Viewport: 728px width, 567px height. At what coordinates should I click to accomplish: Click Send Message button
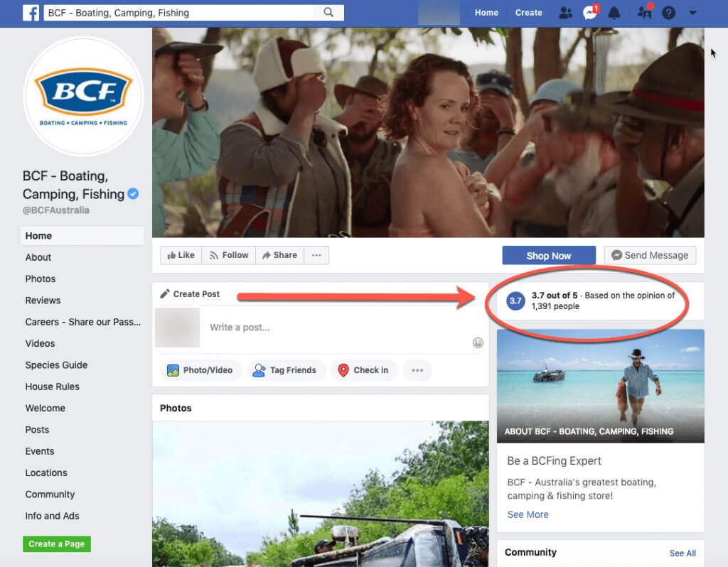coord(650,255)
